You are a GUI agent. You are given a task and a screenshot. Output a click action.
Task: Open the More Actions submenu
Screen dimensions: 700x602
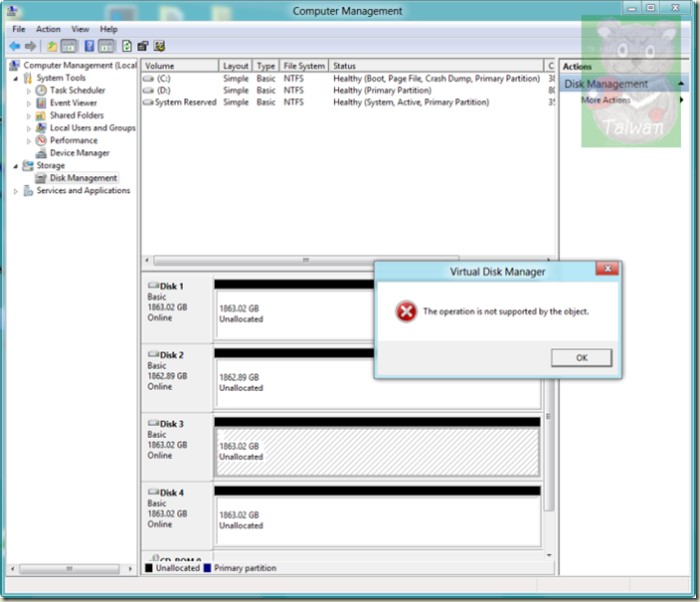[x=606, y=100]
